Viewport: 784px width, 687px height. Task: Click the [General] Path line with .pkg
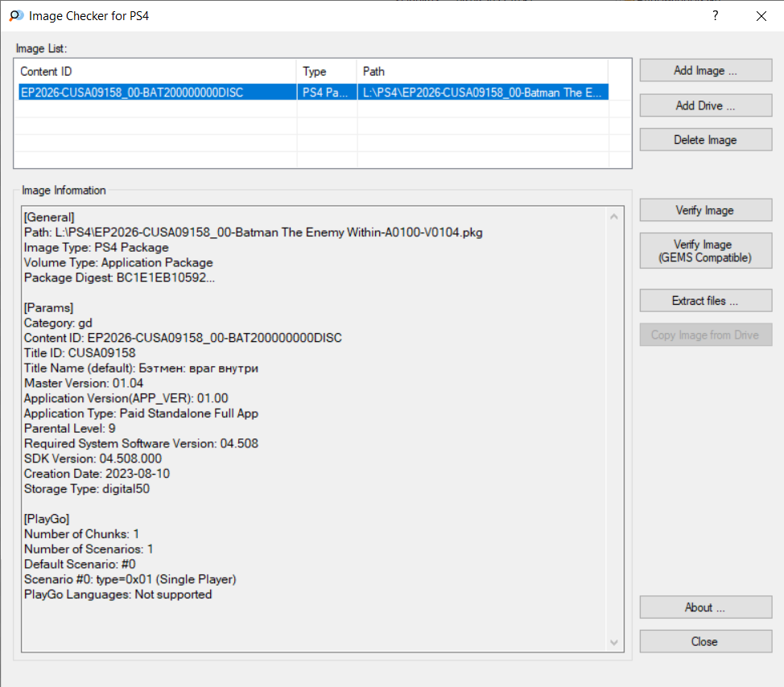pos(254,232)
